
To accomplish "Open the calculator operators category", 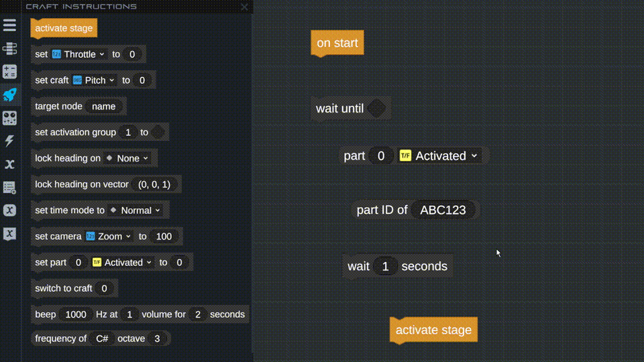I will click(x=9, y=72).
